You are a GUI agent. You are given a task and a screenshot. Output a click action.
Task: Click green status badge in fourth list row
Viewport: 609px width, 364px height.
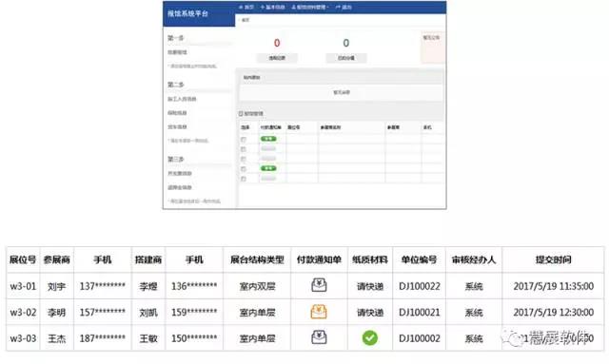pos(268,168)
